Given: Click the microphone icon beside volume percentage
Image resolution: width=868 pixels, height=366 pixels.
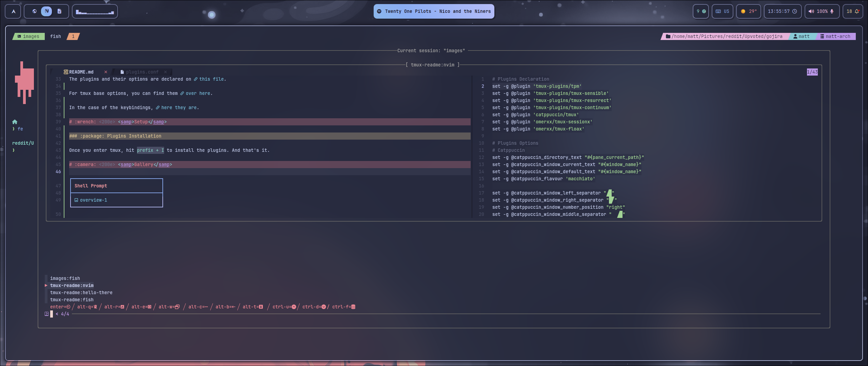Looking at the screenshot, I should click(832, 11).
